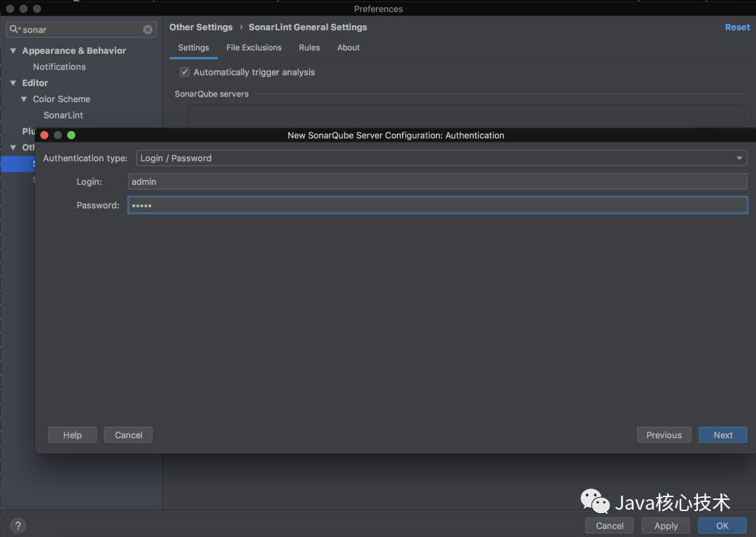Image resolution: width=756 pixels, height=537 pixels.
Task: Open the Rules tab
Action: [309, 47]
